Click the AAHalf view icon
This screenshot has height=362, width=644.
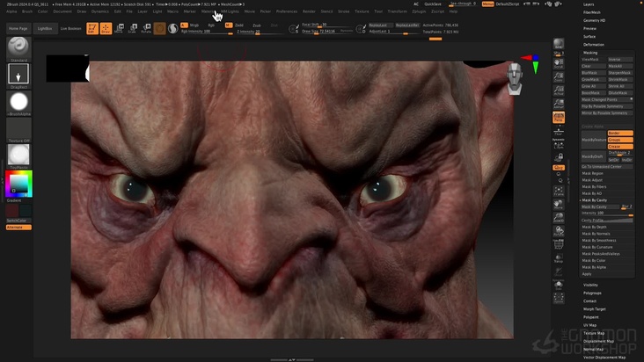(x=559, y=104)
